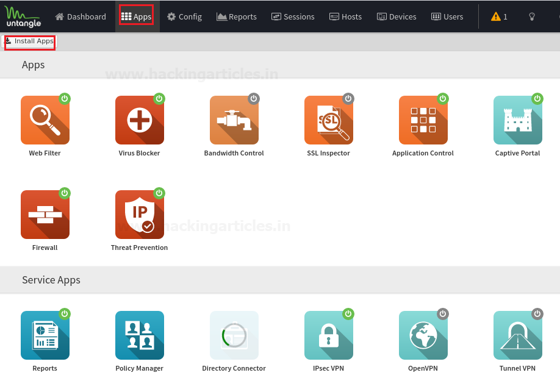Open the Bandwidth Control app
This screenshot has height=392, width=560.
click(234, 120)
